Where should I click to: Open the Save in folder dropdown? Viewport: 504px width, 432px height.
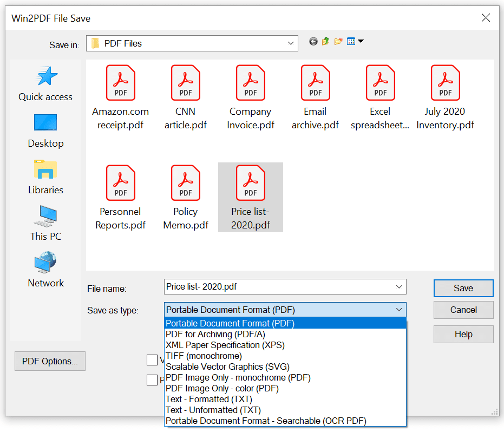pyautogui.click(x=291, y=43)
